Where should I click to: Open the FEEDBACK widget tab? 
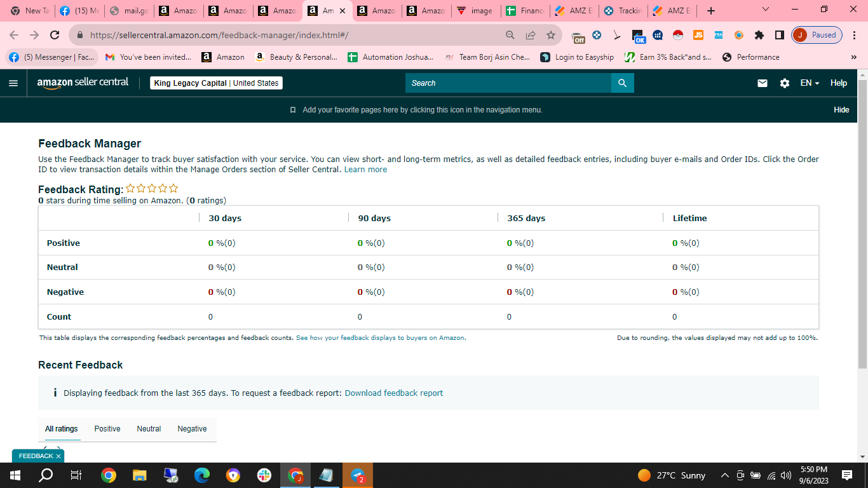[x=36, y=456]
